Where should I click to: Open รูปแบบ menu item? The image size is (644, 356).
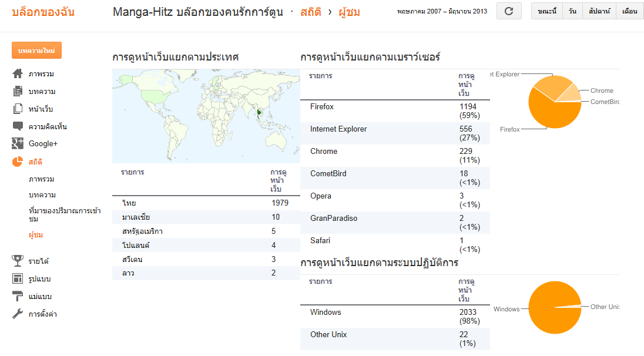pyautogui.click(x=39, y=279)
